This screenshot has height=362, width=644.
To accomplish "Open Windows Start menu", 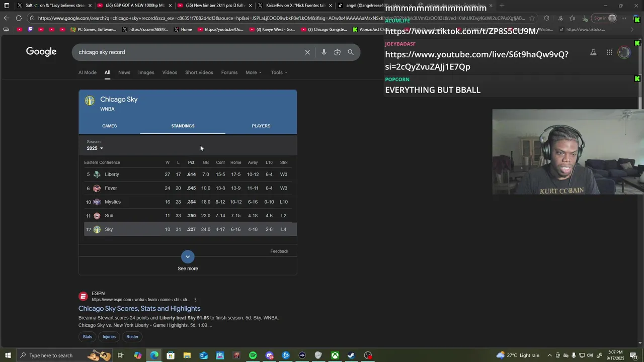I will (8, 355).
